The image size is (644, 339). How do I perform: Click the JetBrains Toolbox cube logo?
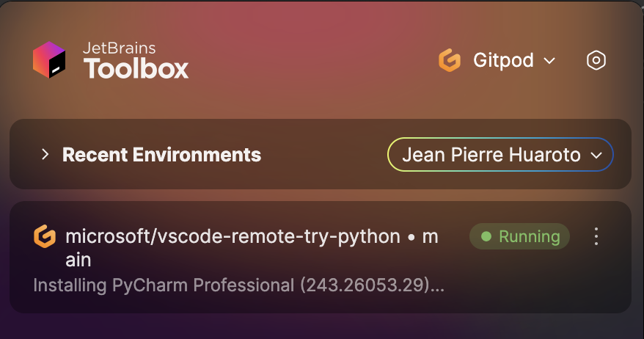tap(49, 60)
